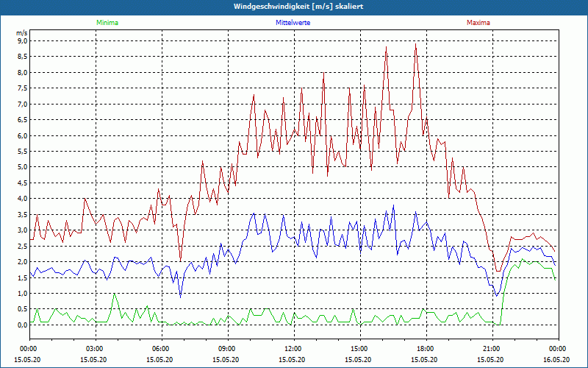Screen dimensions: 588x368
Task: Click the 0,0 y-axis value
Action: [x=24, y=325]
